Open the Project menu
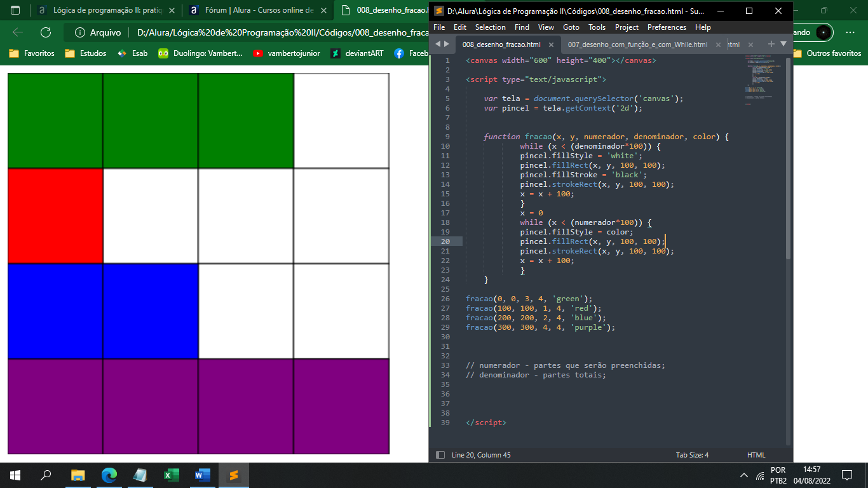 coord(627,27)
